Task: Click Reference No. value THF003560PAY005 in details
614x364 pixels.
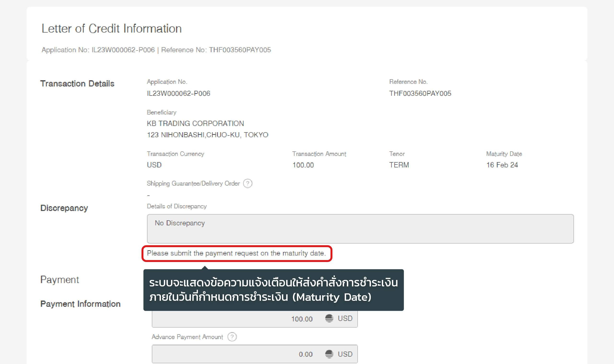Action: (420, 93)
